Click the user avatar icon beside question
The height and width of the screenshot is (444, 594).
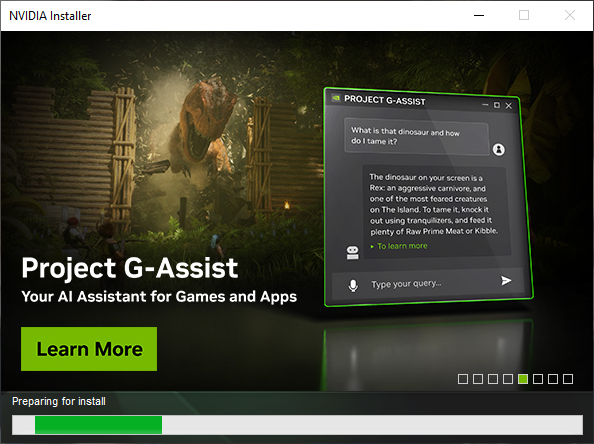[499, 150]
